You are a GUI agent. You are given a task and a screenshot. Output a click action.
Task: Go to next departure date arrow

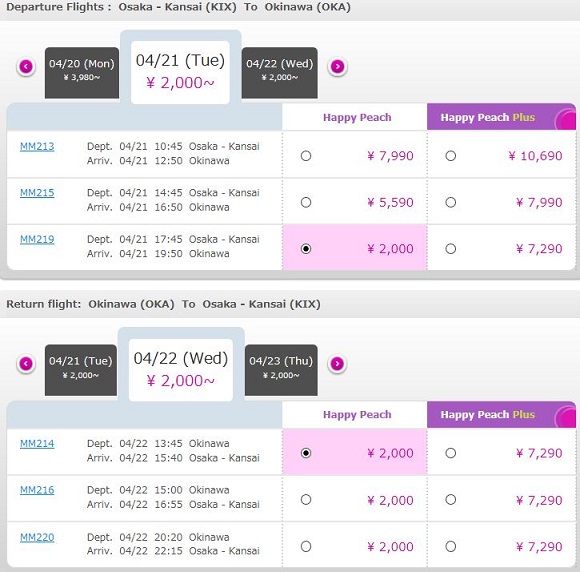337,67
